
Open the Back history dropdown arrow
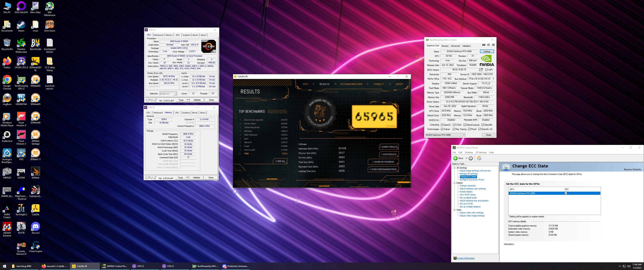(x=466, y=158)
